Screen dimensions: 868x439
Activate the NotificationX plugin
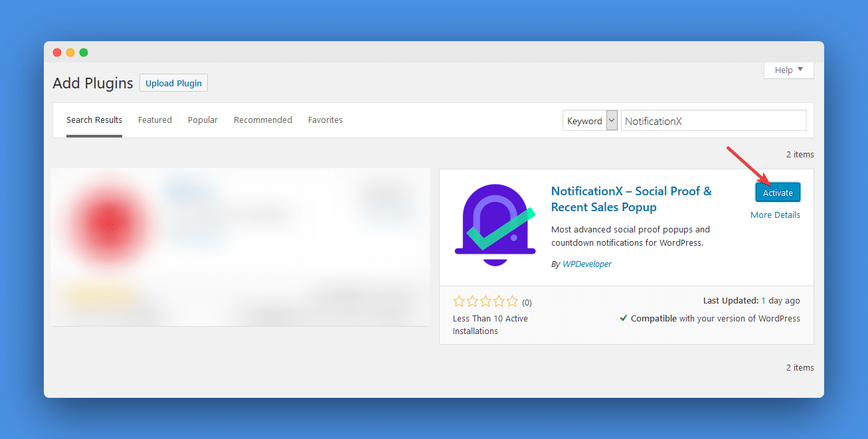[x=778, y=193]
